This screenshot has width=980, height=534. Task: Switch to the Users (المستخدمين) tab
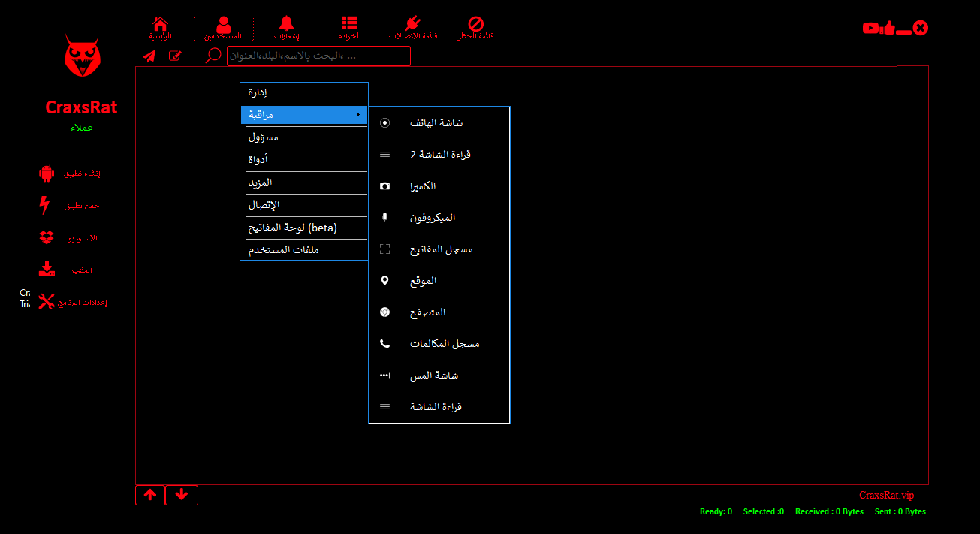point(224,29)
